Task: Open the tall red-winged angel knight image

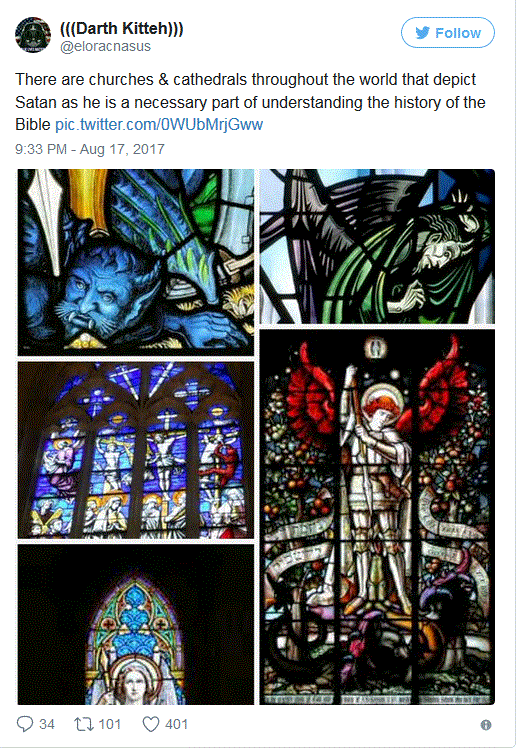Action: [x=377, y=517]
